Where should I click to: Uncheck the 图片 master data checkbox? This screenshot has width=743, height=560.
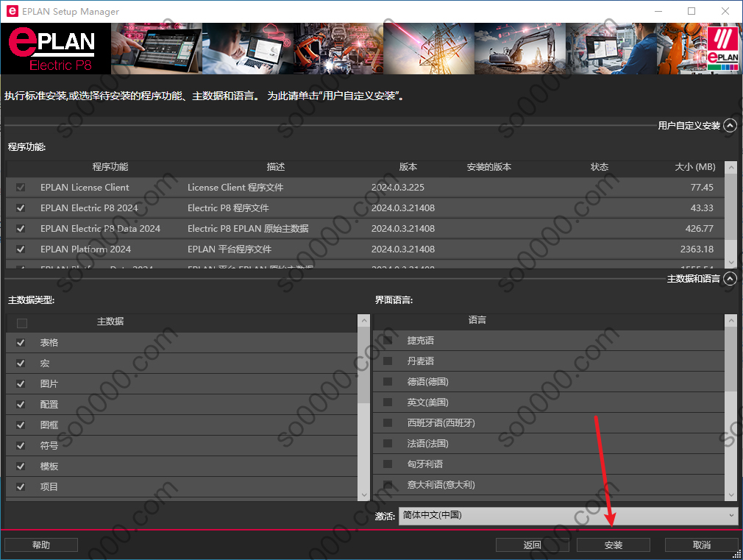point(21,383)
